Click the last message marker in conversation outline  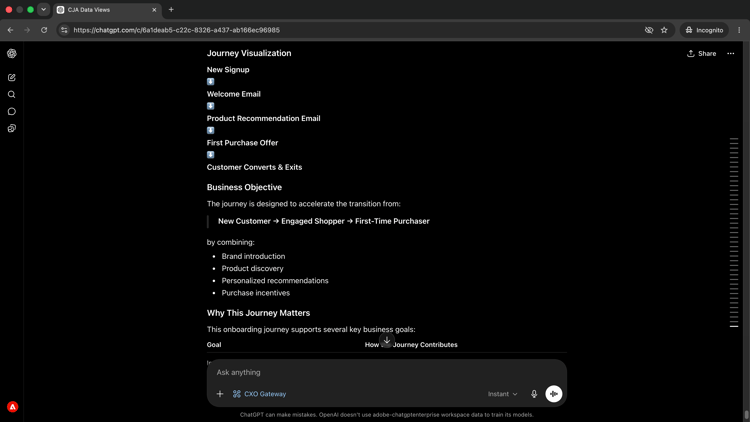(734, 326)
